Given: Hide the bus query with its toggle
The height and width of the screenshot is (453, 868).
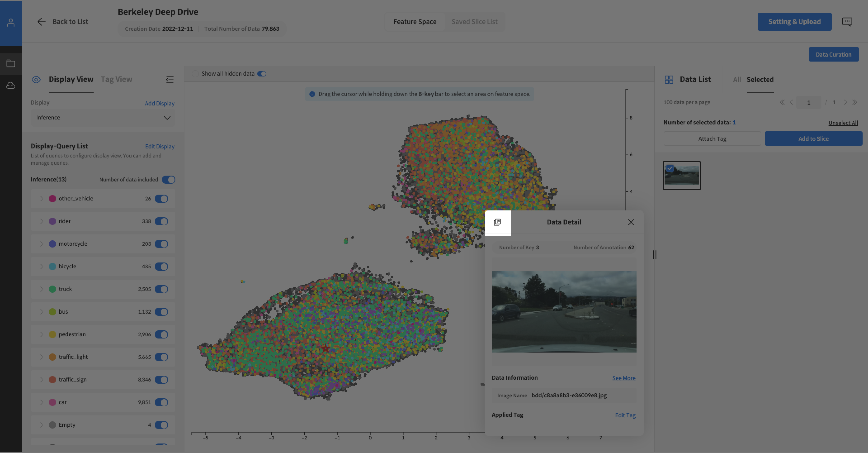Looking at the screenshot, I should tap(161, 312).
